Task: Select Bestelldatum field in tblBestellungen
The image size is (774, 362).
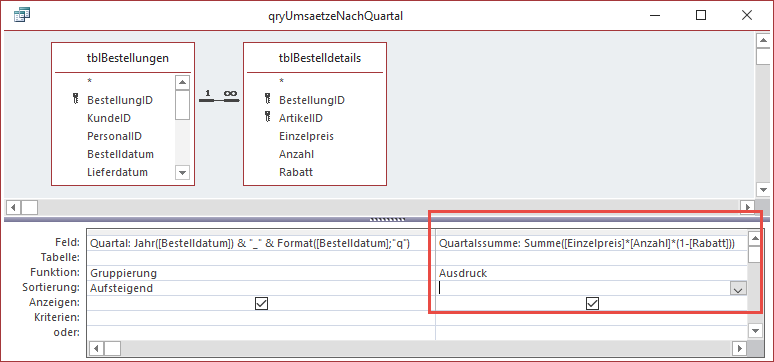Action: (x=120, y=154)
